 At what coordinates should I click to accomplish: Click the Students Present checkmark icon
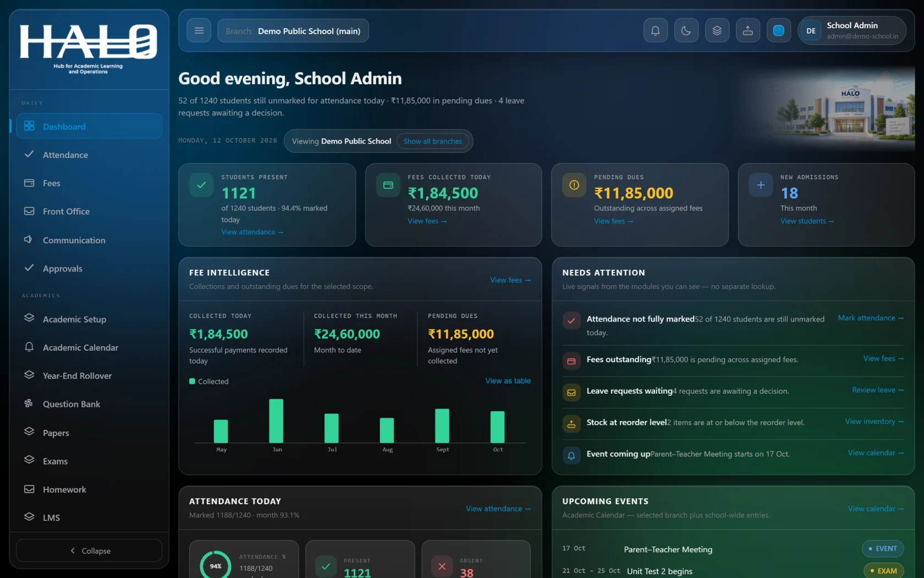click(x=201, y=185)
